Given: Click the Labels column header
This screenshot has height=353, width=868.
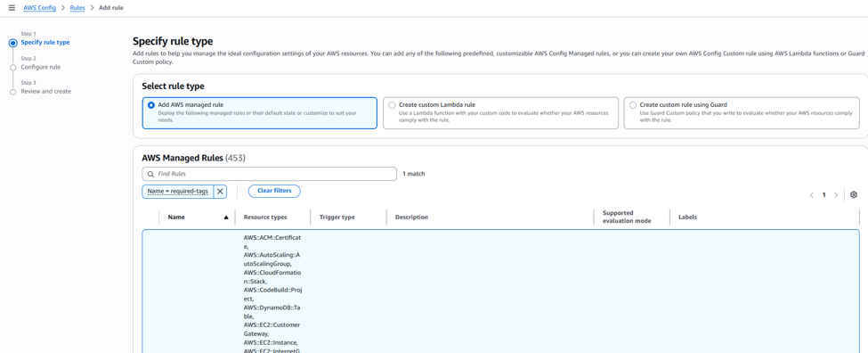Looking at the screenshot, I should 687,218.
